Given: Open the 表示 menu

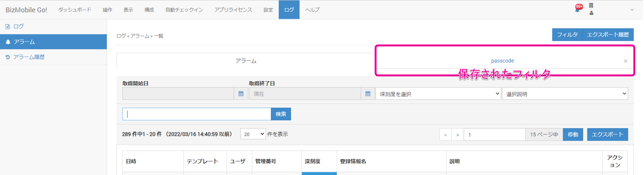Looking at the screenshot, I should (128, 10).
